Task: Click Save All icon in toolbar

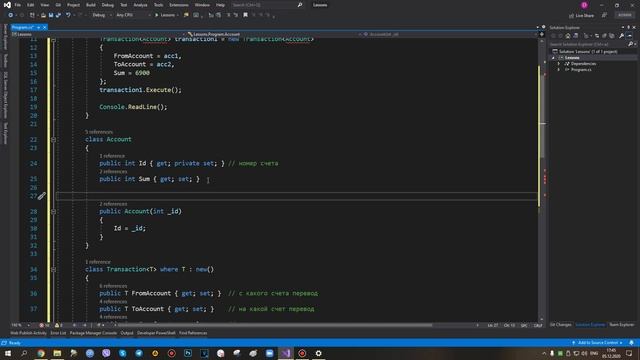Action: 58,15
